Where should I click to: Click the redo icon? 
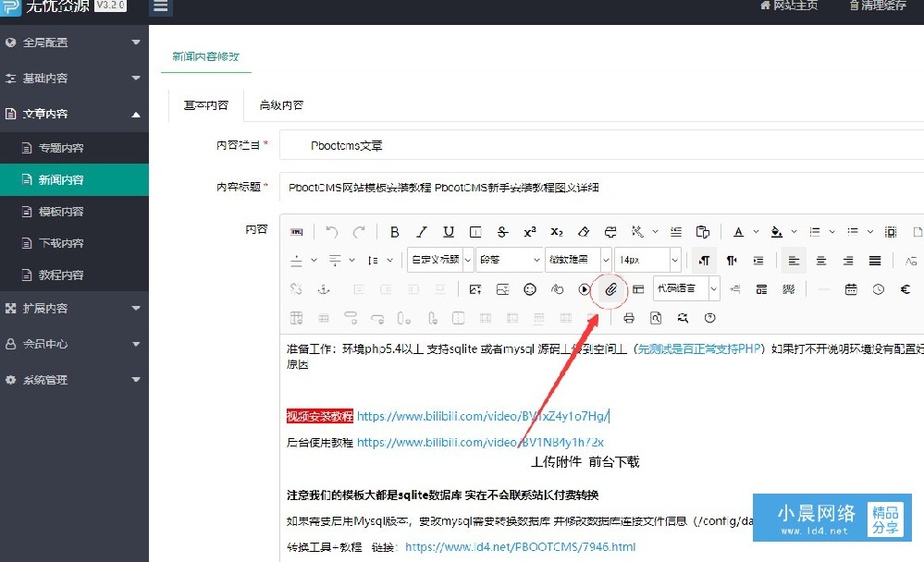pos(359,232)
